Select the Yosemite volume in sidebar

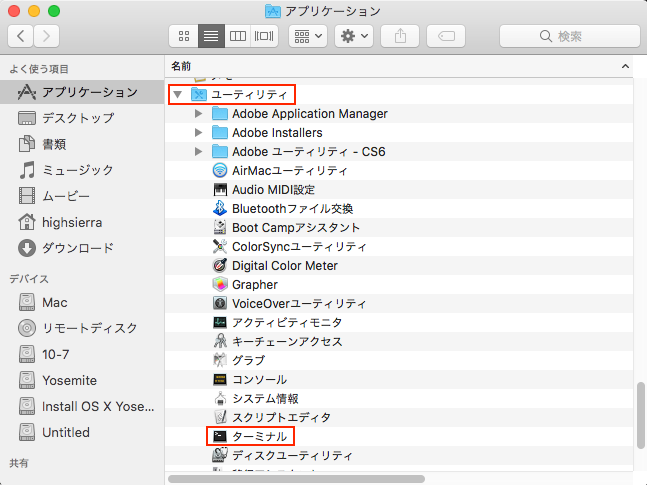click(82, 380)
